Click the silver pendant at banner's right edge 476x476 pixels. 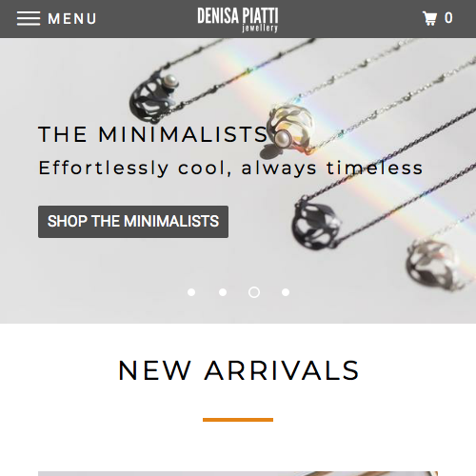click(433, 265)
